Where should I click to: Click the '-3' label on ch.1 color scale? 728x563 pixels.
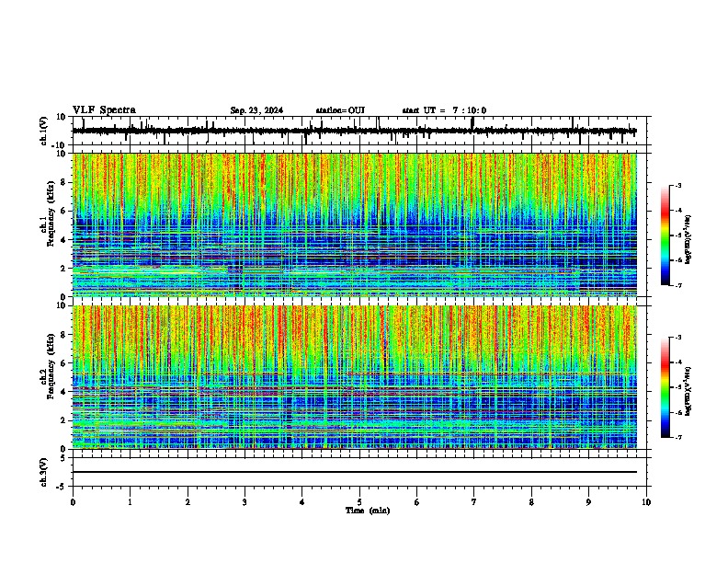point(678,185)
